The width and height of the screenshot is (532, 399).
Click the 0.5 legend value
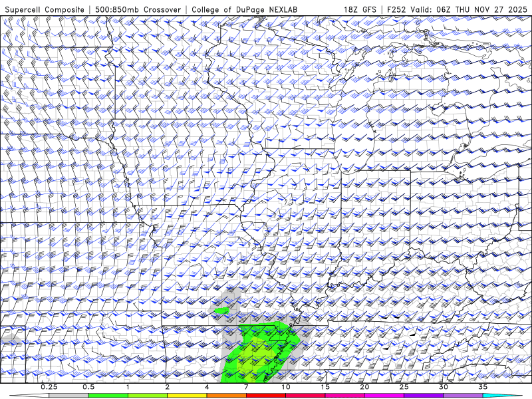(88, 387)
